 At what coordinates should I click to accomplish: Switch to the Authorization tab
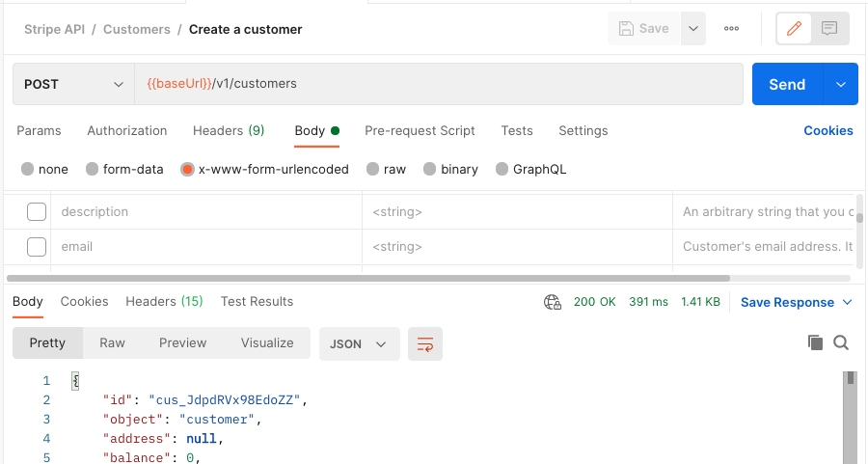tap(127, 130)
